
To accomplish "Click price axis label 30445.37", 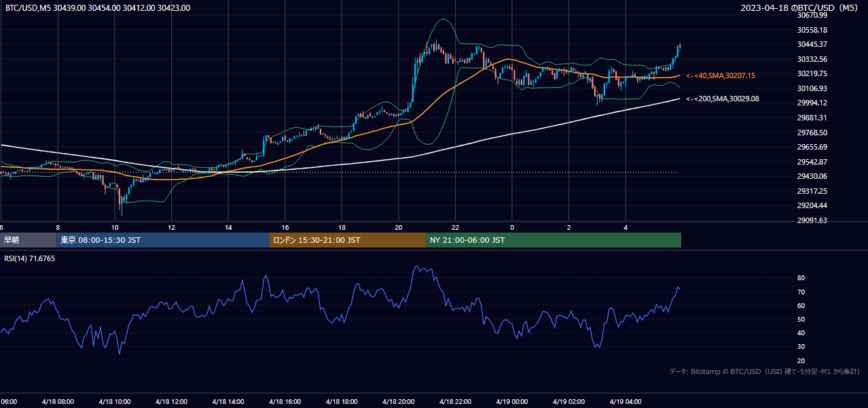I will click(x=812, y=44).
